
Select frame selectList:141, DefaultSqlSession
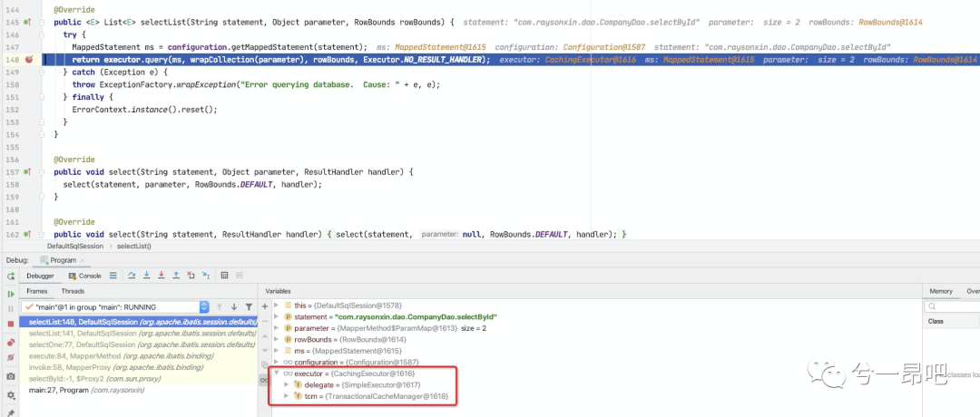[x=138, y=334]
